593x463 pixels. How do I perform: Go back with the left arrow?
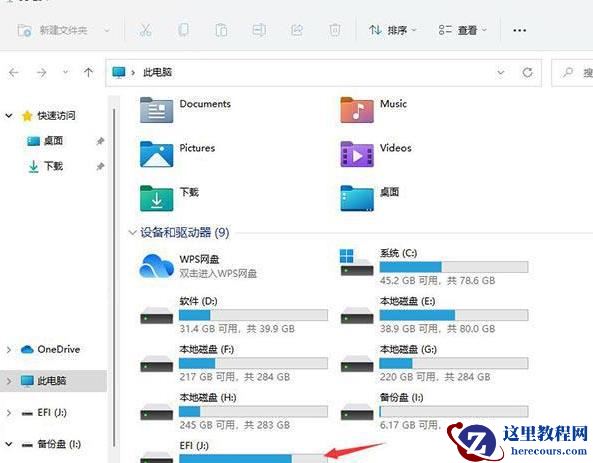(x=14, y=72)
